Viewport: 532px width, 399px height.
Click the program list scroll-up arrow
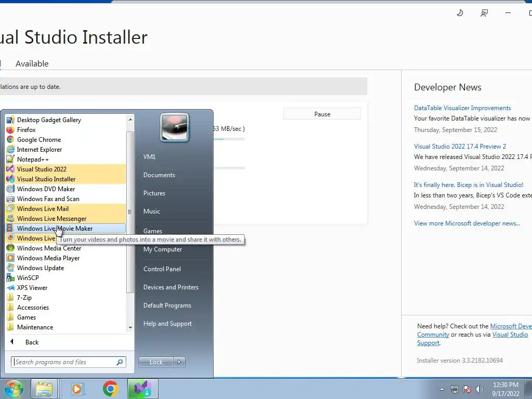130,119
